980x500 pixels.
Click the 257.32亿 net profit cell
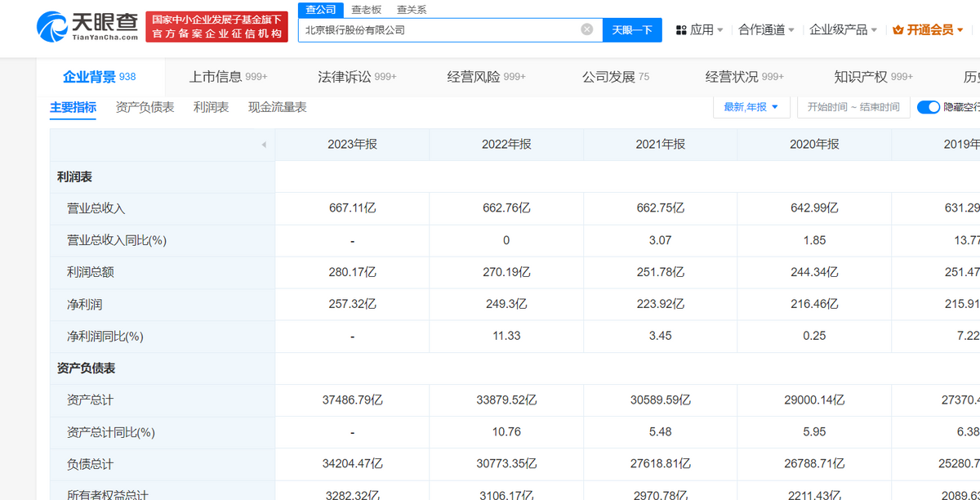[352, 304]
